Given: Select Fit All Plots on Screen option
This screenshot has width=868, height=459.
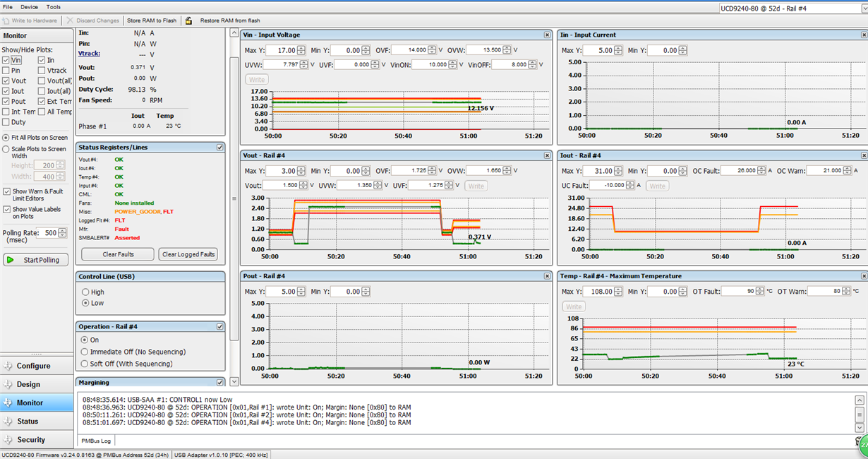Looking at the screenshot, I should 6,138.
